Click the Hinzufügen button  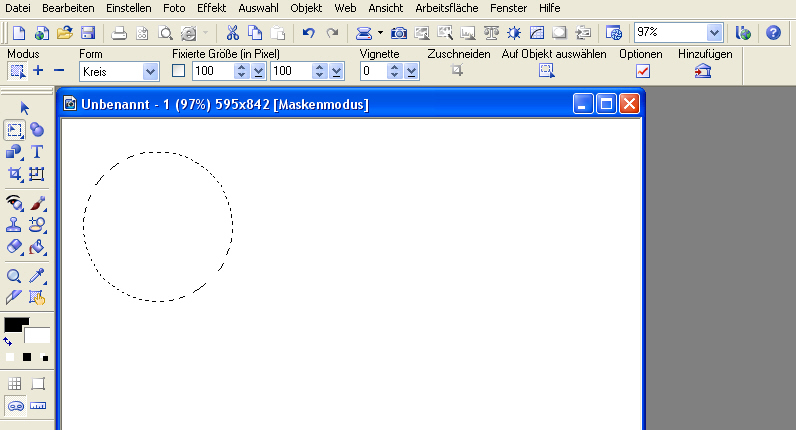(703, 71)
